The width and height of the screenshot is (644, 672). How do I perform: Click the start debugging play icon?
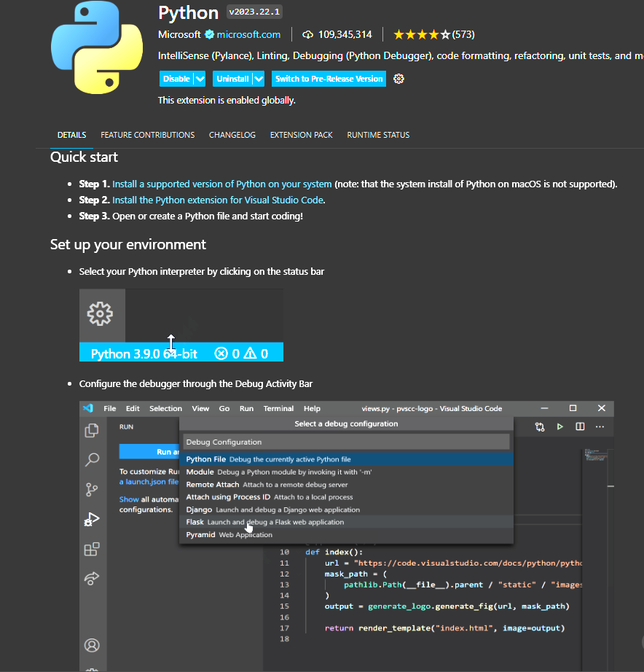(x=559, y=426)
